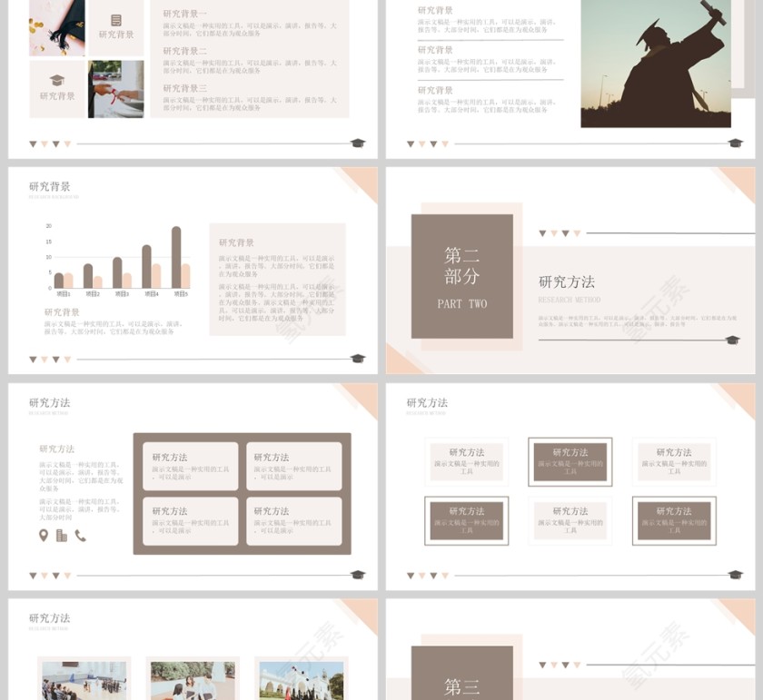763x700 pixels.
Task: Select the bottom-left brown 研究方法 framed box
Action: (x=466, y=520)
